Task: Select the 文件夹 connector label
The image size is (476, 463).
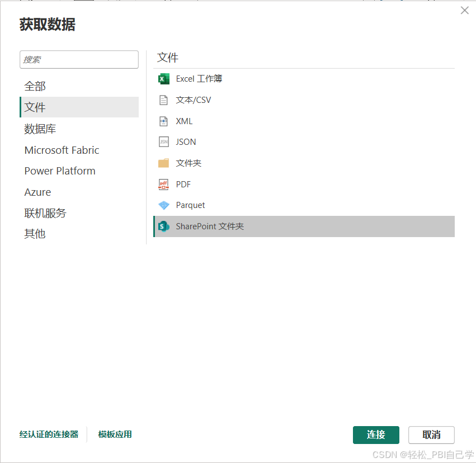Action: [x=188, y=163]
